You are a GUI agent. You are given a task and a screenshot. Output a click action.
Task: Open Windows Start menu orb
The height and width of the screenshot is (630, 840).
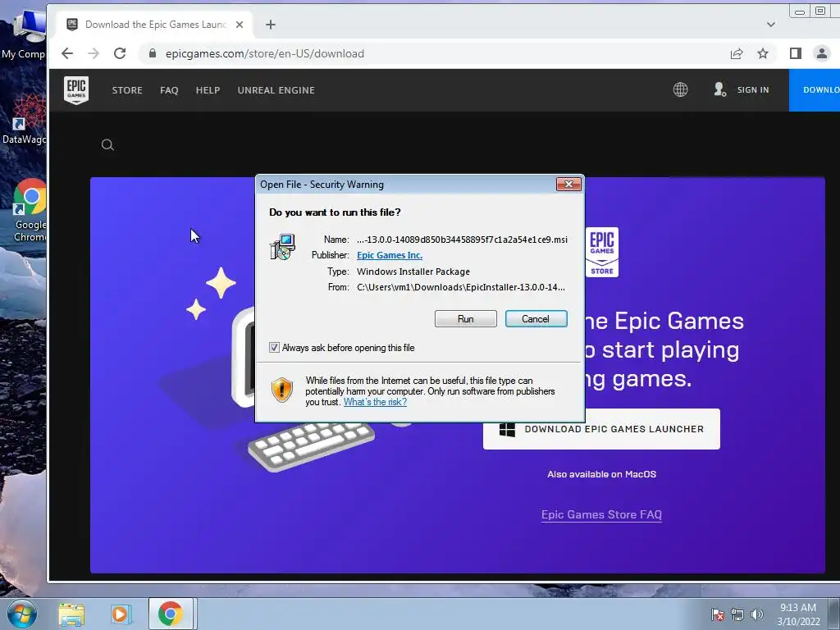click(22, 614)
